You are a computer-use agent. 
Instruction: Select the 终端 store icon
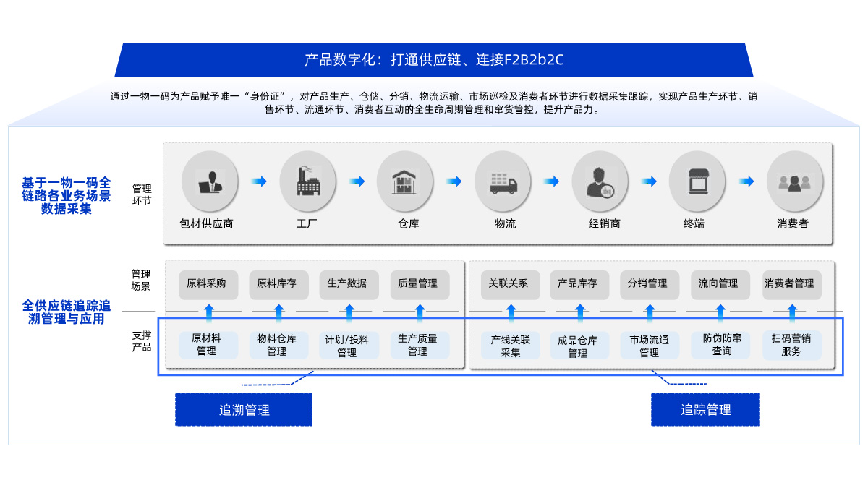click(697, 181)
